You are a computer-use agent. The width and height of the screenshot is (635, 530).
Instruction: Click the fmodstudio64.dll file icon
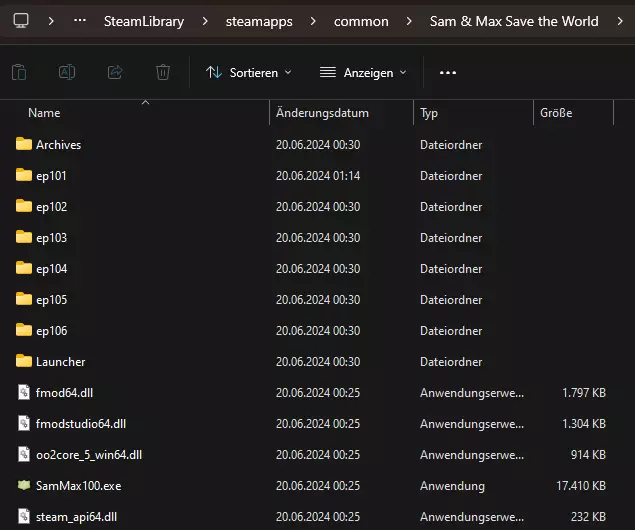pos(24,423)
